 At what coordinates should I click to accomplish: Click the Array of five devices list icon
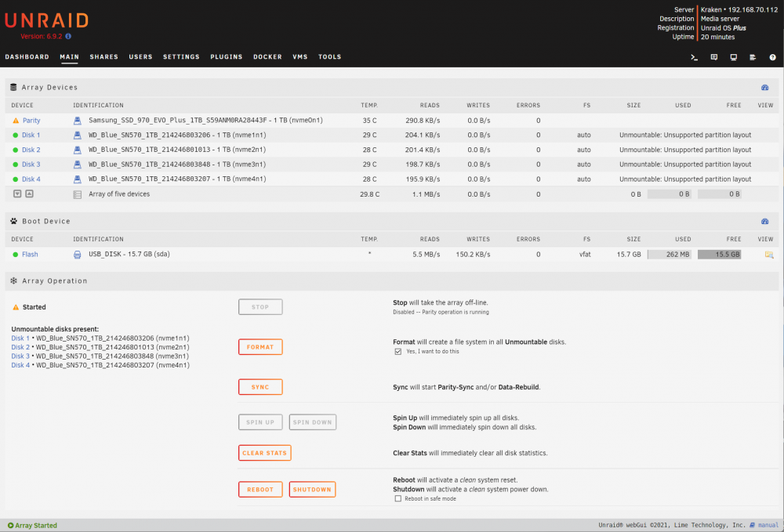coord(78,195)
